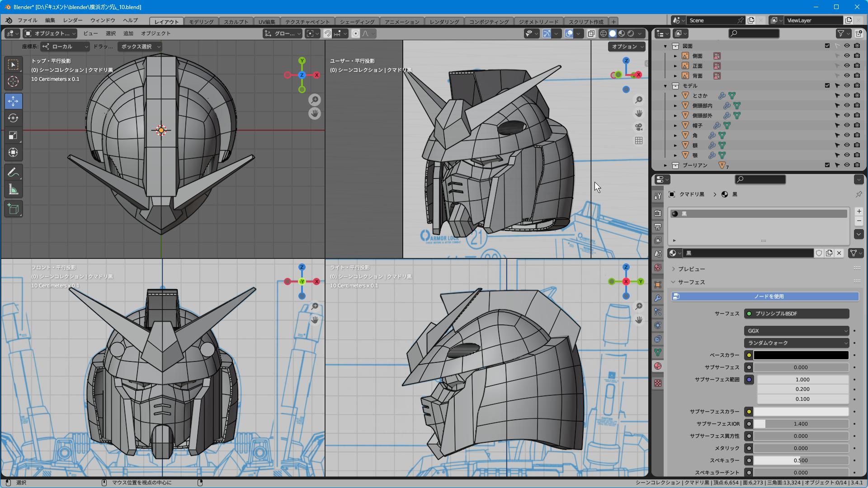Image resolution: width=868 pixels, height=488 pixels.
Task: Expand the ブーリアン collection
Action: [x=665, y=165]
